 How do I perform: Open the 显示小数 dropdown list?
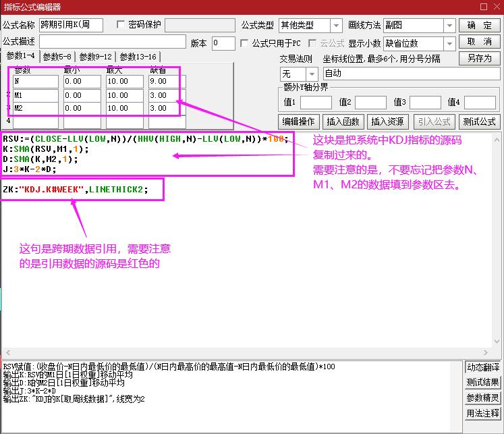pos(449,43)
